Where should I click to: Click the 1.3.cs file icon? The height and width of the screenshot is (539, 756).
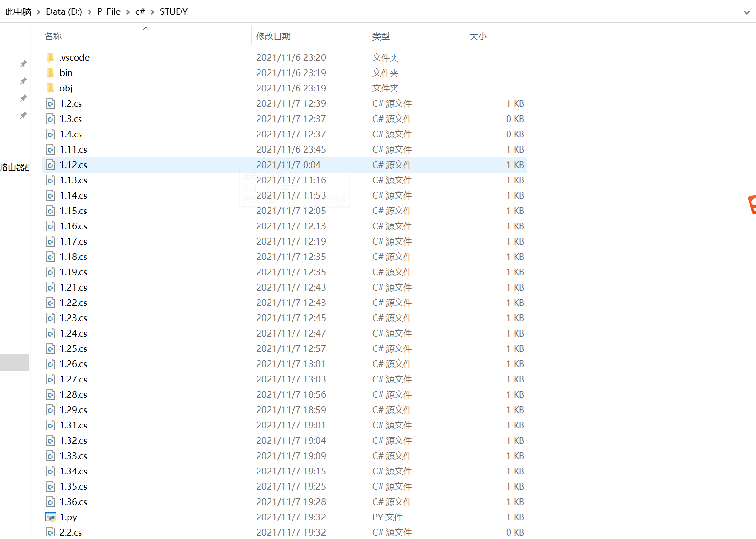click(50, 119)
